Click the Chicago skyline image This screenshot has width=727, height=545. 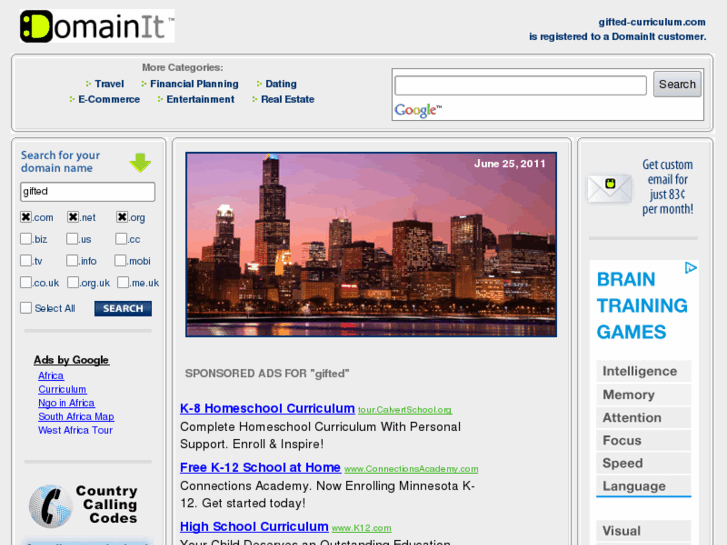[x=371, y=244]
